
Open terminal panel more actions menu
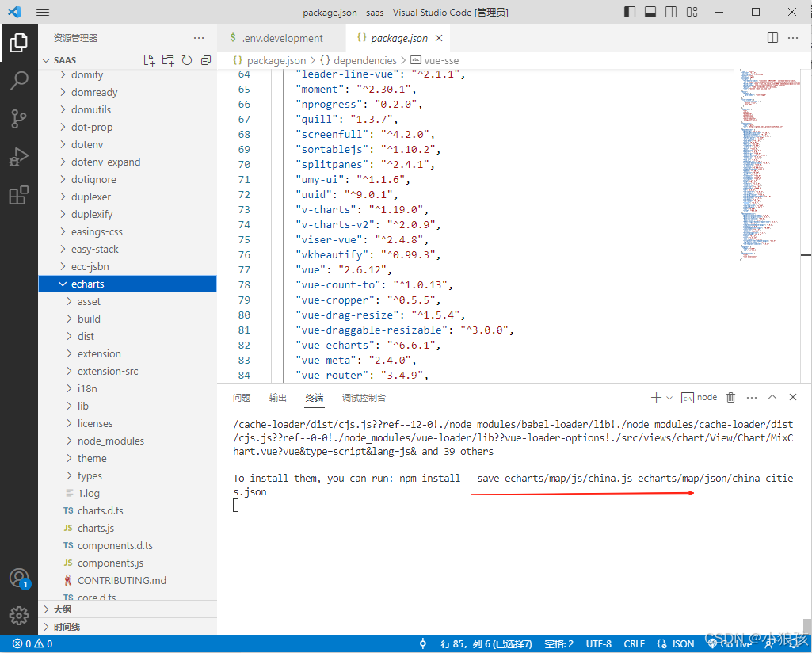click(x=752, y=397)
